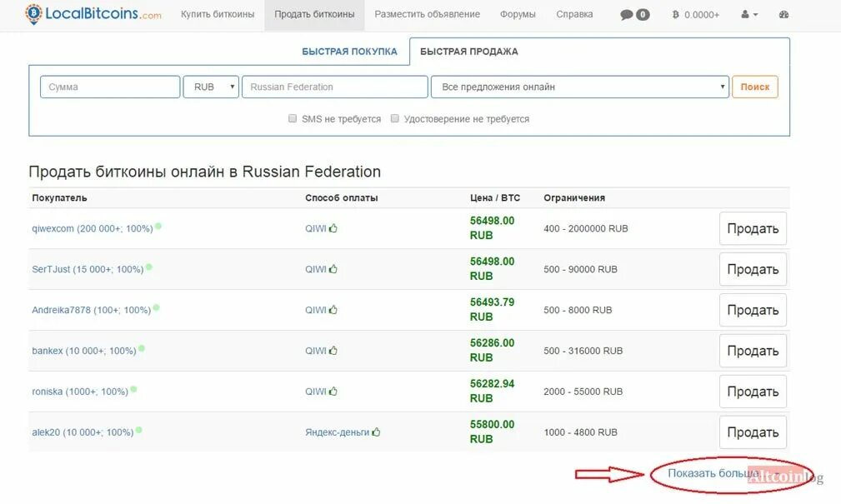Click limits '2000 - 55000 RUB'
Image resolution: width=841 pixels, height=504 pixels.
tap(583, 392)
